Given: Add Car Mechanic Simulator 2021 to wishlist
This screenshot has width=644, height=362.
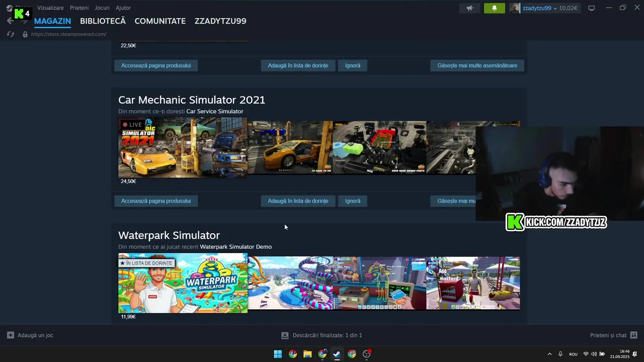Looking at the screenshot, I should point(298,201).
